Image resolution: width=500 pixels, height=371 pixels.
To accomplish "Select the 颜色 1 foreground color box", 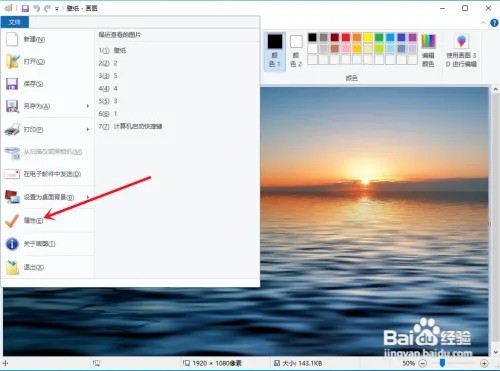I will pyautogui.click(x=275, y=51).
